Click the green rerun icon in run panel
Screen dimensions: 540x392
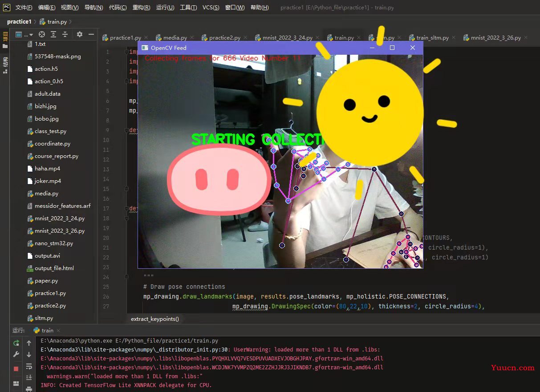(16, 343)
